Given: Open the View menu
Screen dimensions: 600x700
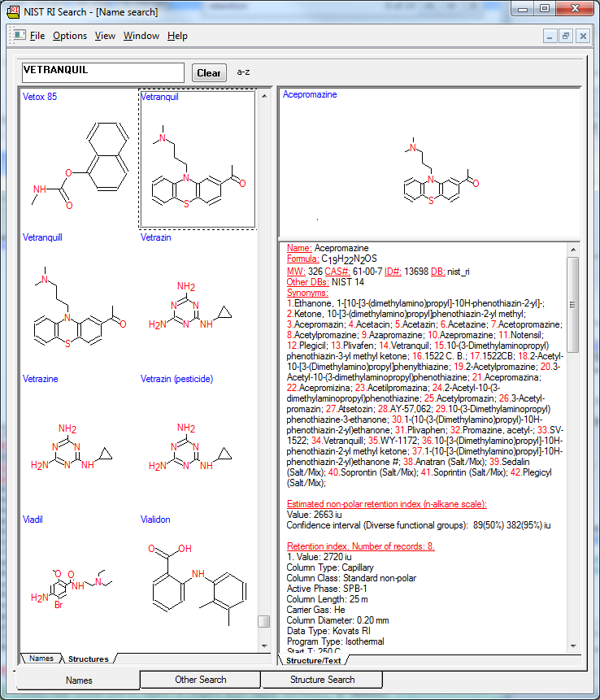Looking at the screenshot, I should tap(105, 36).
